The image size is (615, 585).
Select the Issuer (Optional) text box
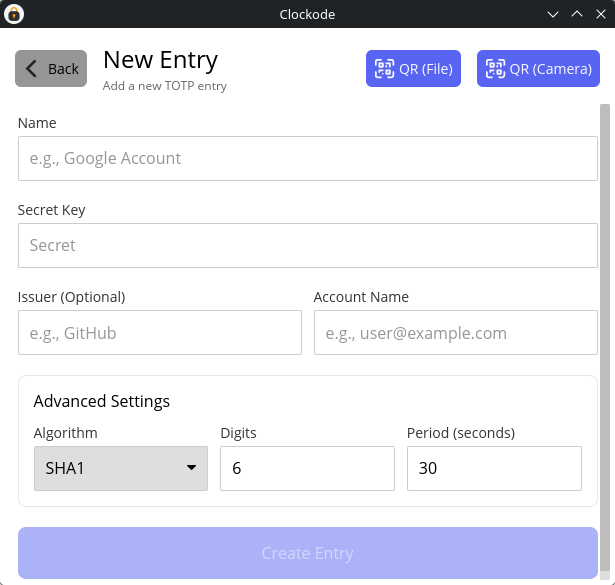[160, 332]
